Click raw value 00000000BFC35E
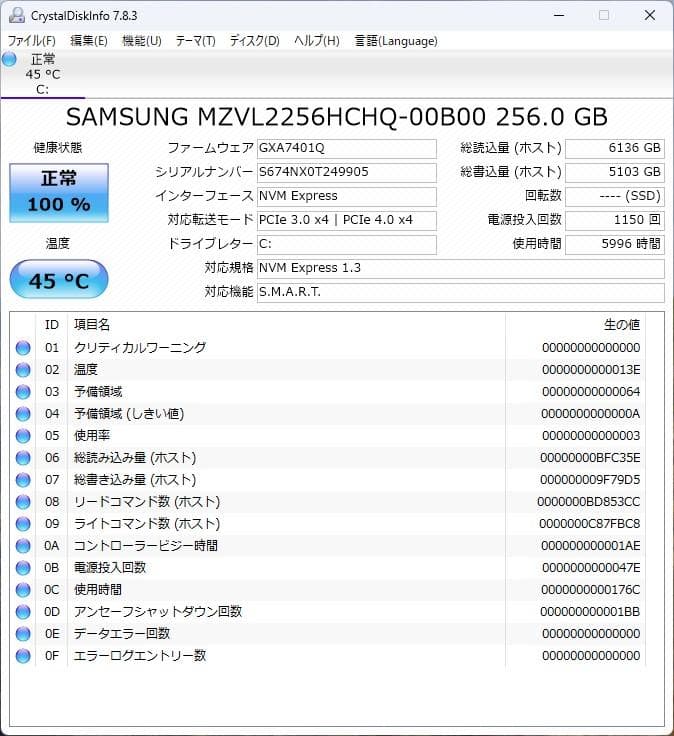 pos(590,458)
